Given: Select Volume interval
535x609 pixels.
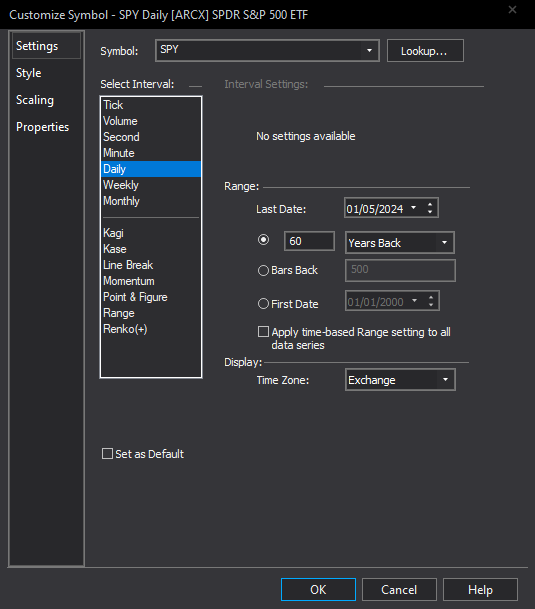Looking at the screenshot, I should point(151,121).
